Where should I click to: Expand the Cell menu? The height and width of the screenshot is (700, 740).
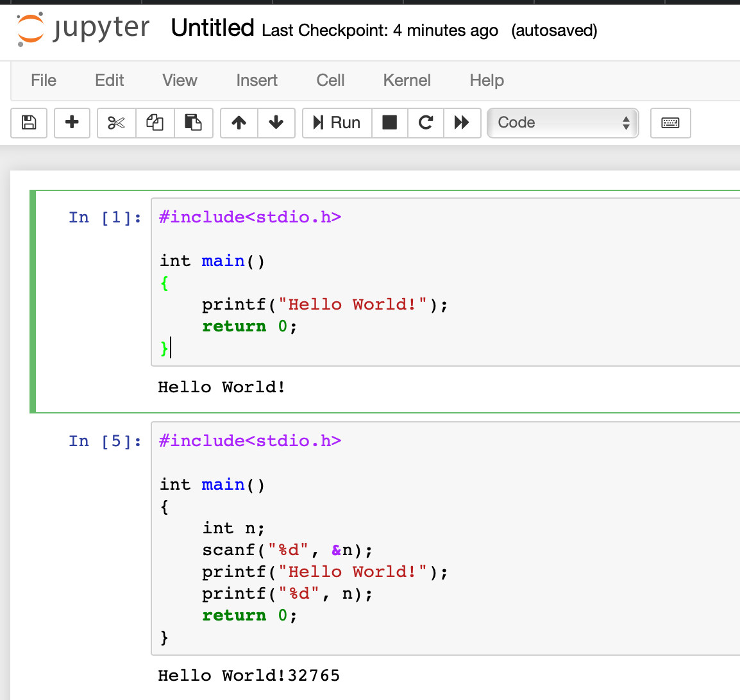(x=330, y=80)
